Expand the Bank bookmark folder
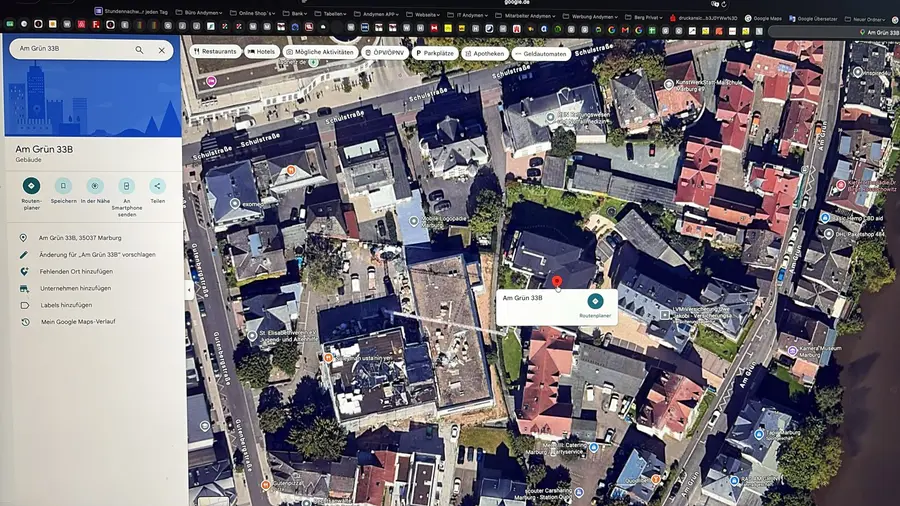Image resolution: width=900 pixels, height=506 pixels. 295,13
